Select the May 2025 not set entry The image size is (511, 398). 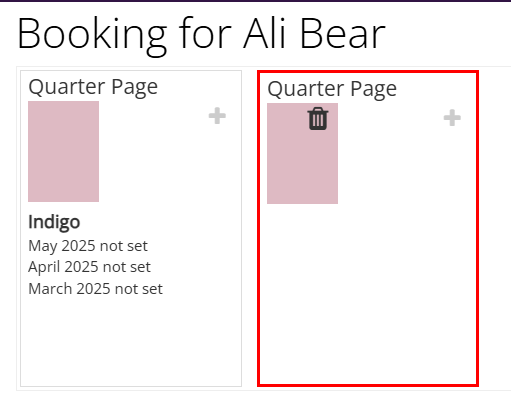[x=88, y=246]
